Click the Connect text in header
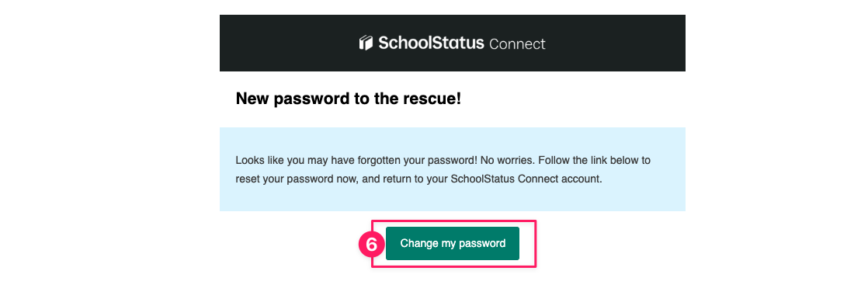868x285 pixels. (x=518, y=43)
